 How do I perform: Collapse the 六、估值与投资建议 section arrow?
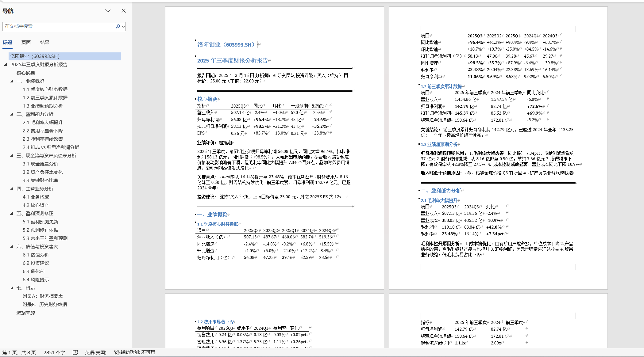pyautogui.click(x=11, y=246)
